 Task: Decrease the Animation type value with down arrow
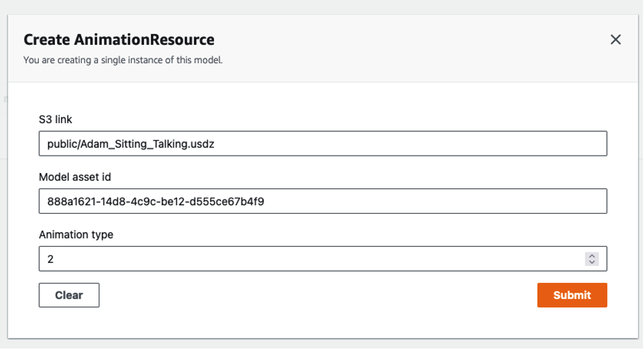(591, 262)
